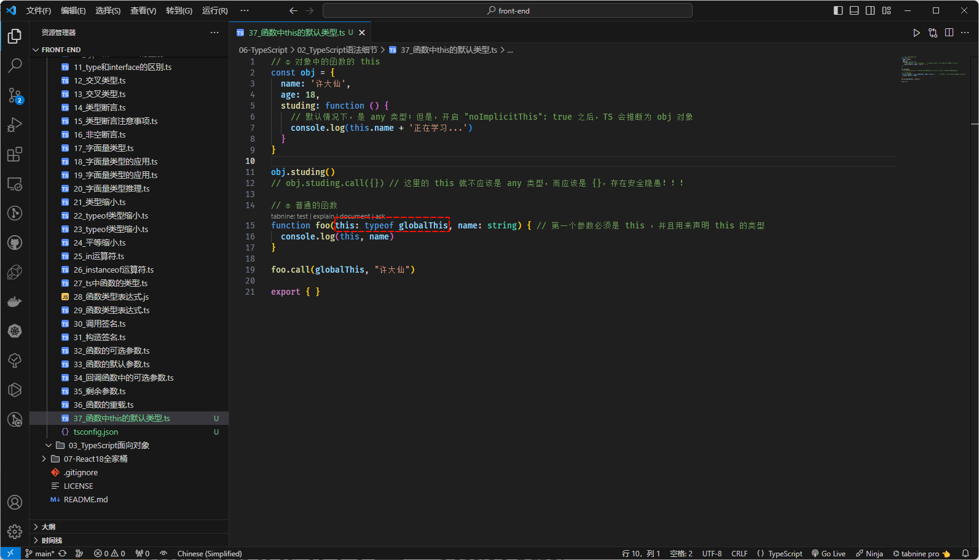Click Go Live in status bar

point(828,553)
